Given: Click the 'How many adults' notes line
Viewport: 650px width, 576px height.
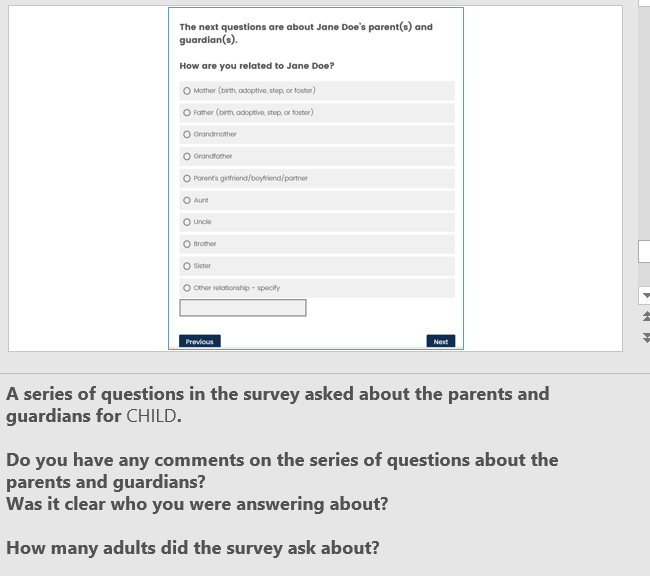Looking at the screenshot, I should pos(193,548).
